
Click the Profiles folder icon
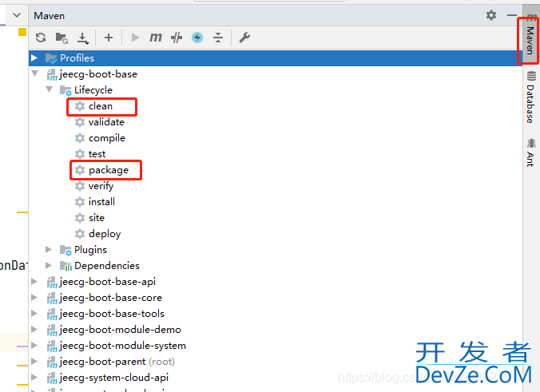(51, 58)
